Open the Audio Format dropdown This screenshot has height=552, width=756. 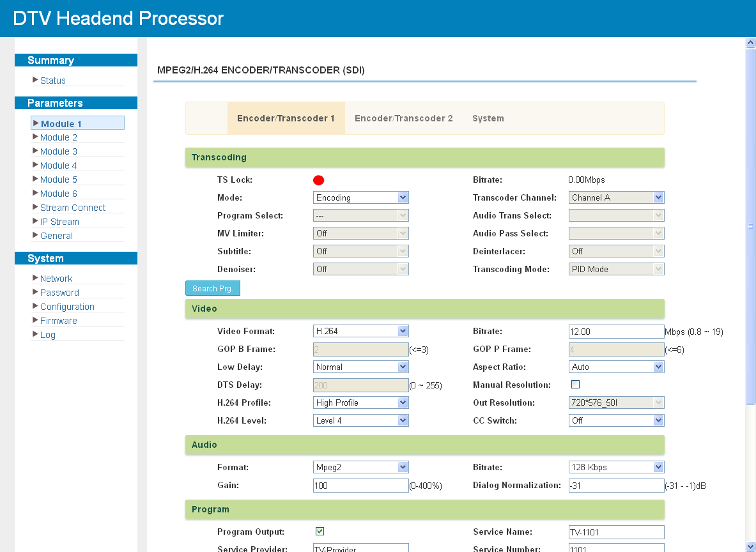point(360,467)
